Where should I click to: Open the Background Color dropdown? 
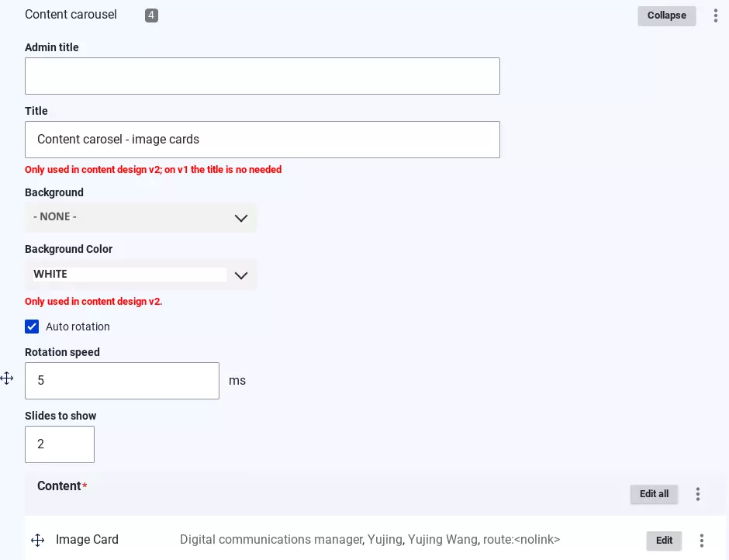tap(140, 275)
